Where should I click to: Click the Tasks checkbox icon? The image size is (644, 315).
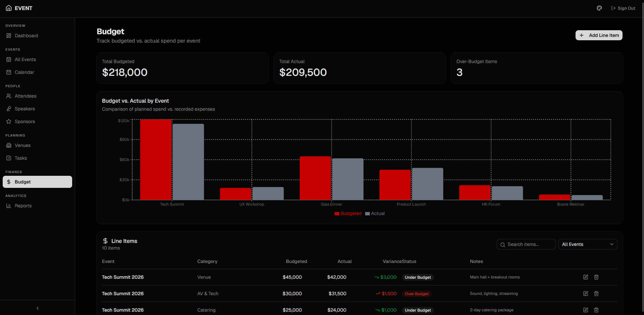click(9, 158)
